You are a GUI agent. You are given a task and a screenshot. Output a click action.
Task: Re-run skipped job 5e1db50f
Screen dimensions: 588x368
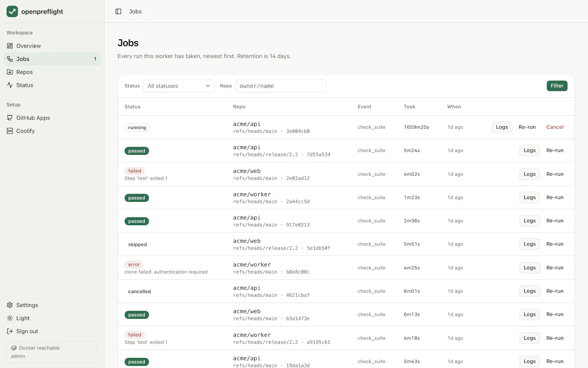[x=555, y=244]
